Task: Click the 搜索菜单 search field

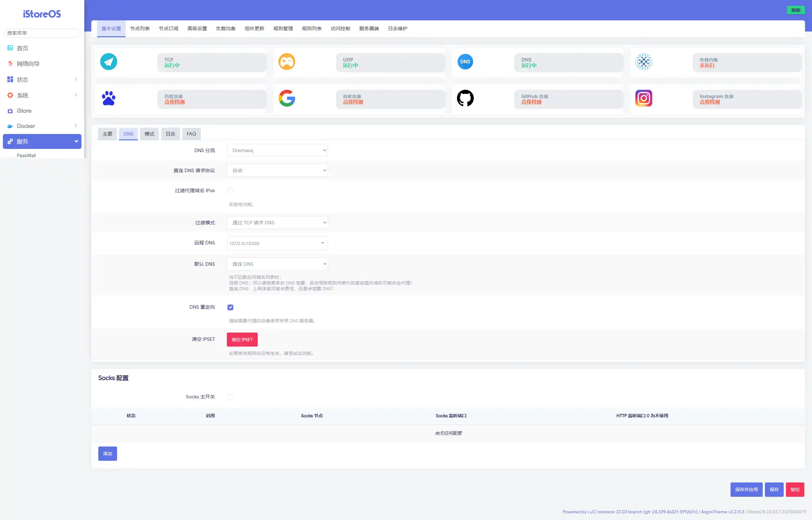Action: (x=42, y=33)
